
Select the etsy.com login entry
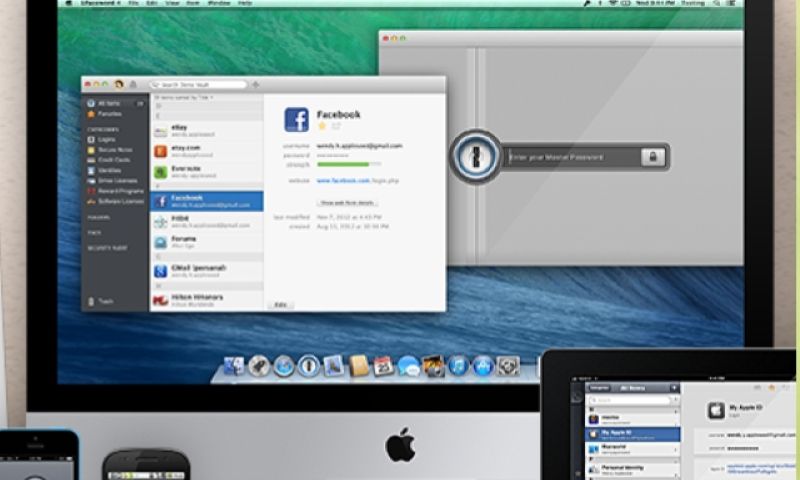click(207, 151)
